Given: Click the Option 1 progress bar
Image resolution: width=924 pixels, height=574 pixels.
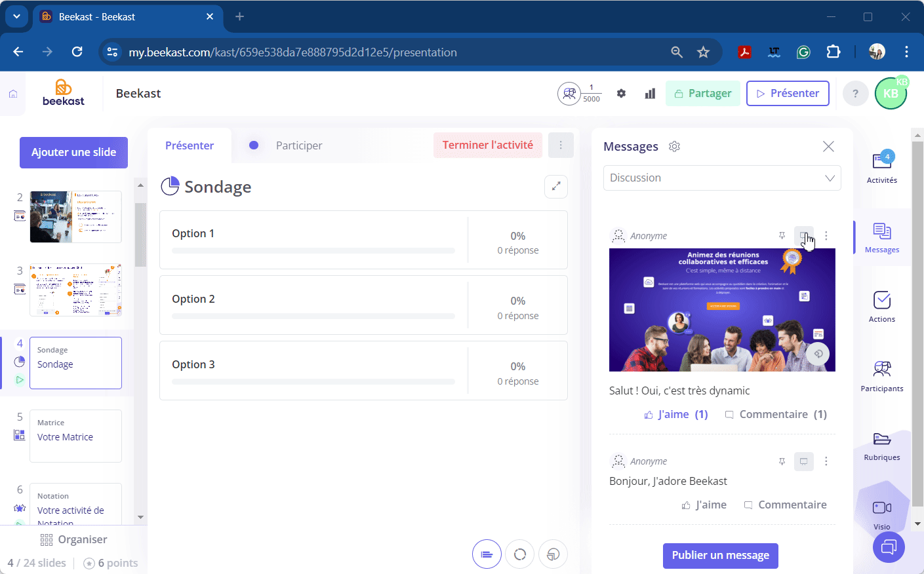Looking at the screenshot, I should [313, 251].
